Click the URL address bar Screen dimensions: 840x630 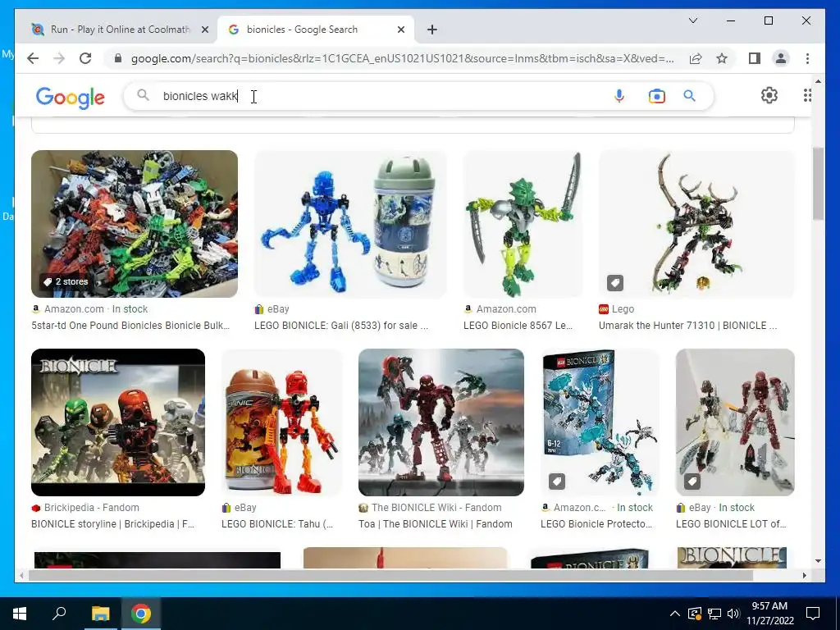pos(402,58)
